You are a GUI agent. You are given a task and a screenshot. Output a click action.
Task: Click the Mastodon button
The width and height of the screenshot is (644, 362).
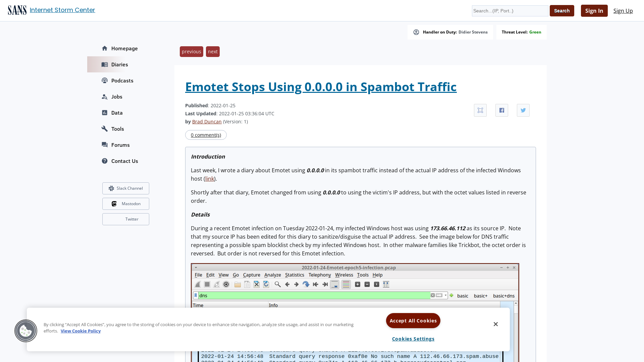[126, 204]
